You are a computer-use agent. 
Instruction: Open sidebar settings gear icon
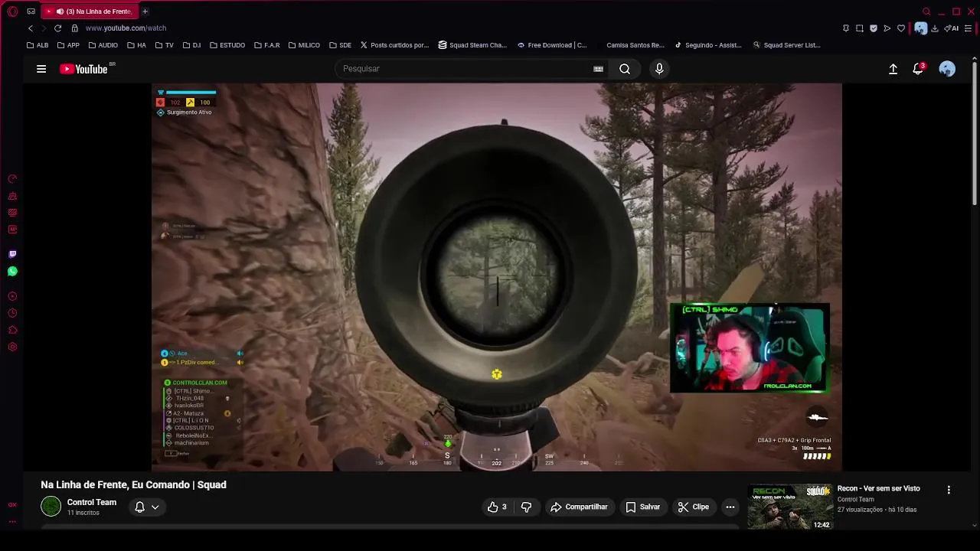(x=12, y=347)
